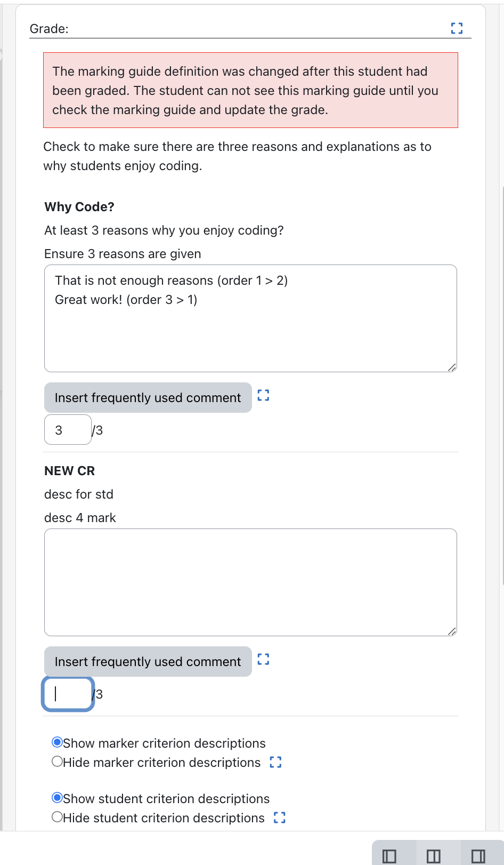Focus the empty NEW CR remark text area
The height and width of the screenshot is (865, 504).
250,582
